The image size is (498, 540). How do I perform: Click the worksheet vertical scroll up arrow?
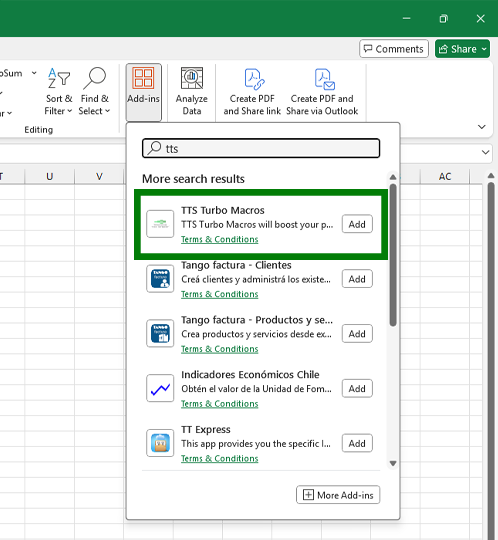(x=491, y=176)
